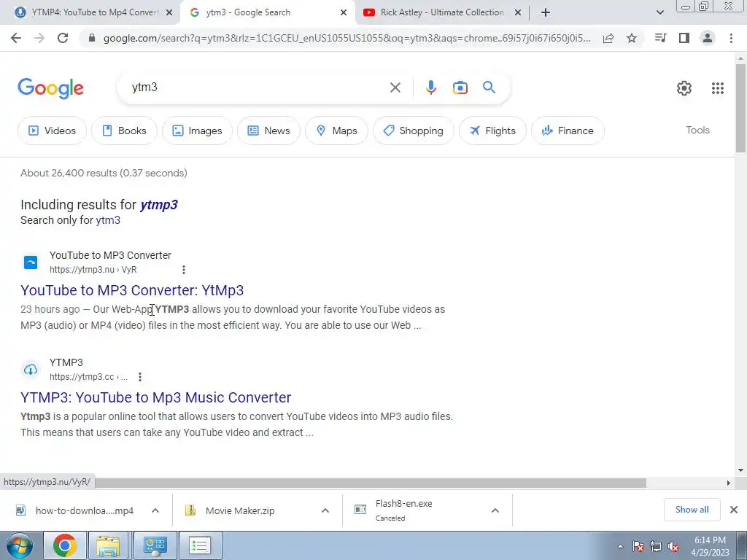Open more options for ytmp3.cc result
The width and height of the screenshot is (747, 560).
coord(140,377)
